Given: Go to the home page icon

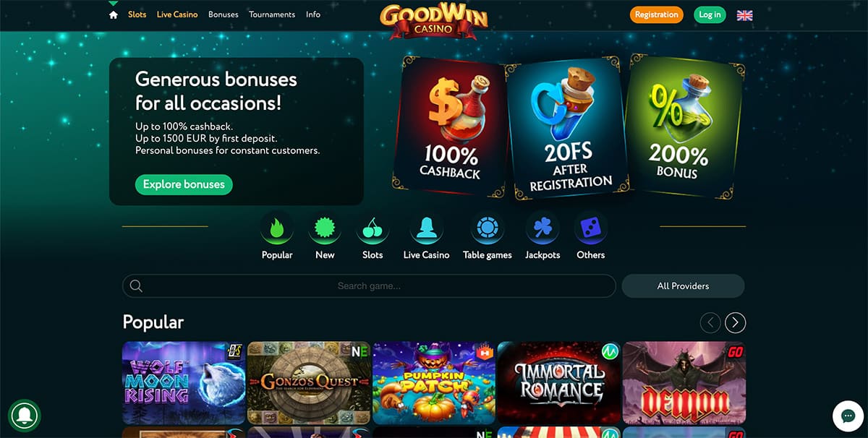Looking at the screenshot, I should click(x=113, y=14).
